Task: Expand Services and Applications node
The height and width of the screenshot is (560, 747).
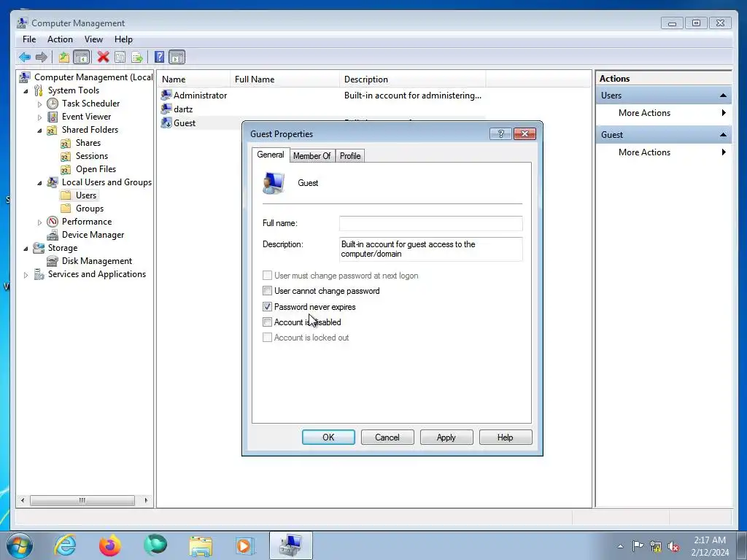Action: coord(26,275)
